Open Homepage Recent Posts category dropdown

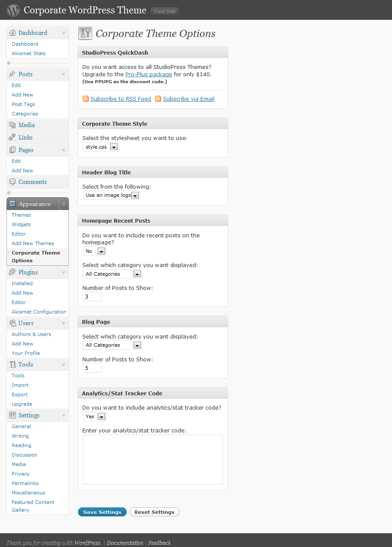coord(112,274)
